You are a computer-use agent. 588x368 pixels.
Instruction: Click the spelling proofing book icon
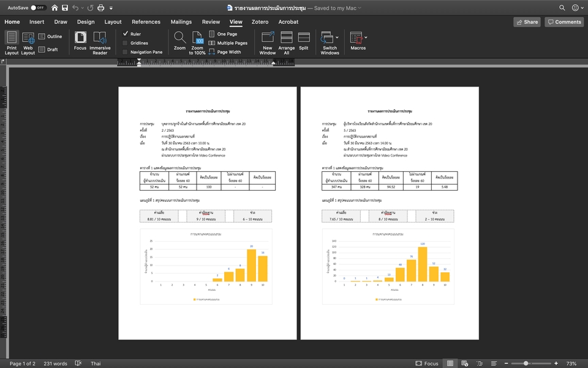[x=78, y=363]
